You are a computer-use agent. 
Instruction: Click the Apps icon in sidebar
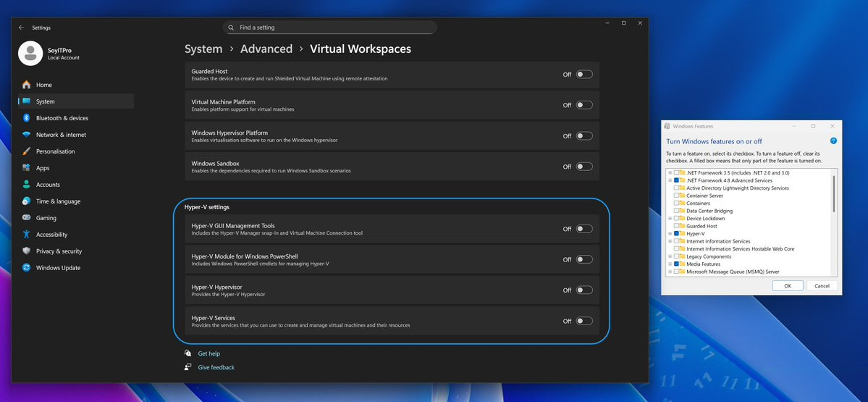point(26,168)
